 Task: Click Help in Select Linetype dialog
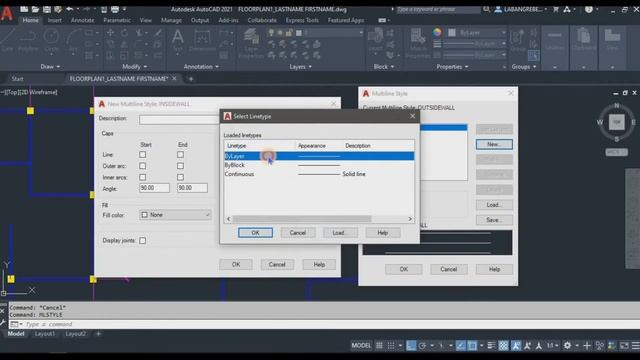382,233
